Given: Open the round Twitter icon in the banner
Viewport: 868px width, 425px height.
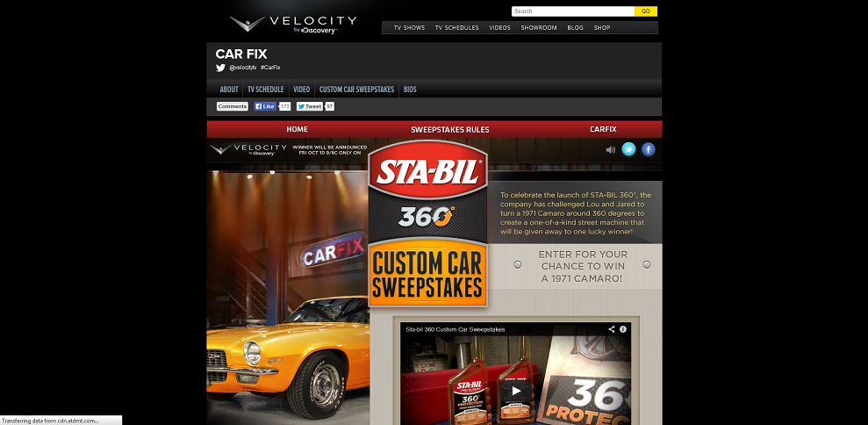Looking at the screenshot, I should pos(628,149).
